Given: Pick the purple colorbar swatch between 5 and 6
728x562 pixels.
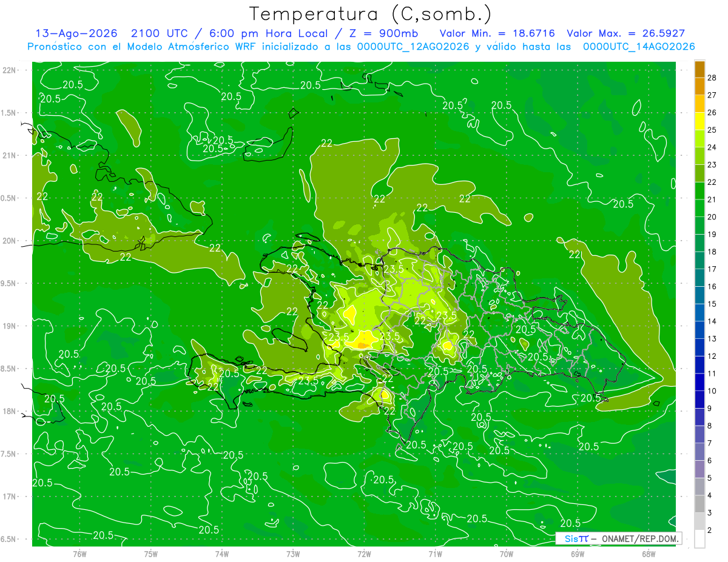Looking at the screenshot, I should 699,469.
